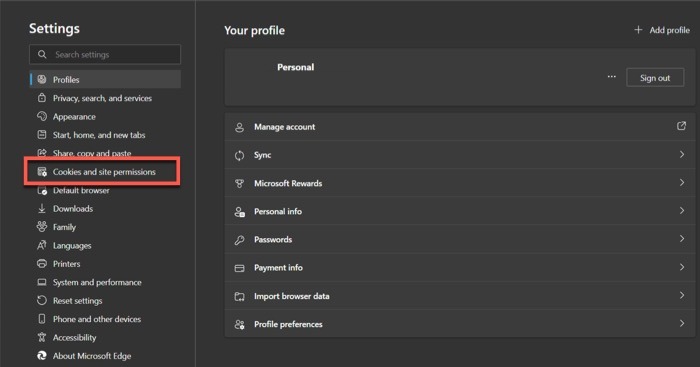
Task: Open Sync settings row
Action: coord(459,155)
